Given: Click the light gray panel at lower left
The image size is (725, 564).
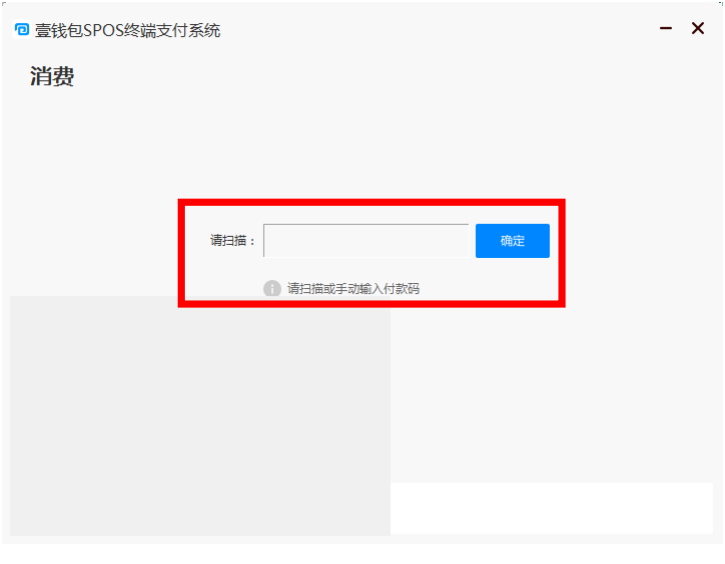Looking at the screenshot, I should coord(200,416).
